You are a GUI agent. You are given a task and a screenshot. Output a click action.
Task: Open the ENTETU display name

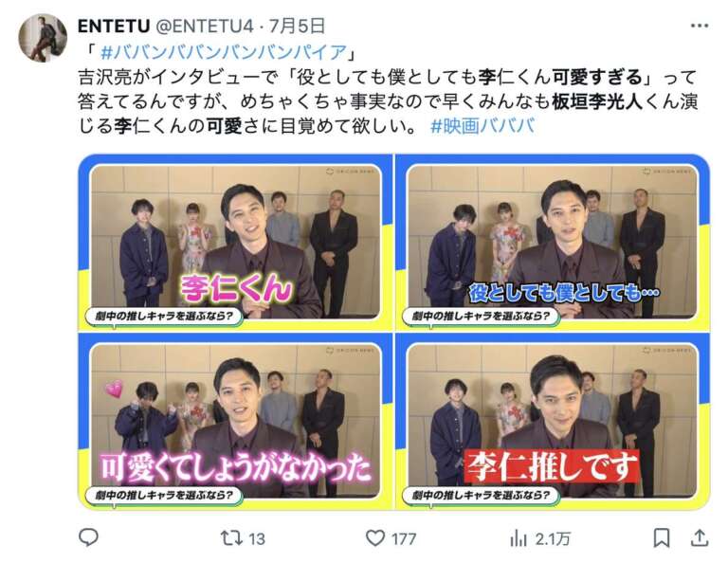pyautogui.click(x=114, y=26)
